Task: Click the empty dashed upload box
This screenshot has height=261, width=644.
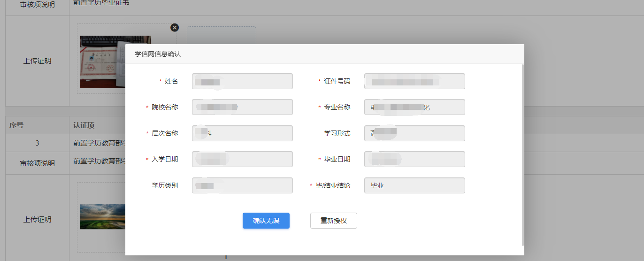Action: [221, 35]
